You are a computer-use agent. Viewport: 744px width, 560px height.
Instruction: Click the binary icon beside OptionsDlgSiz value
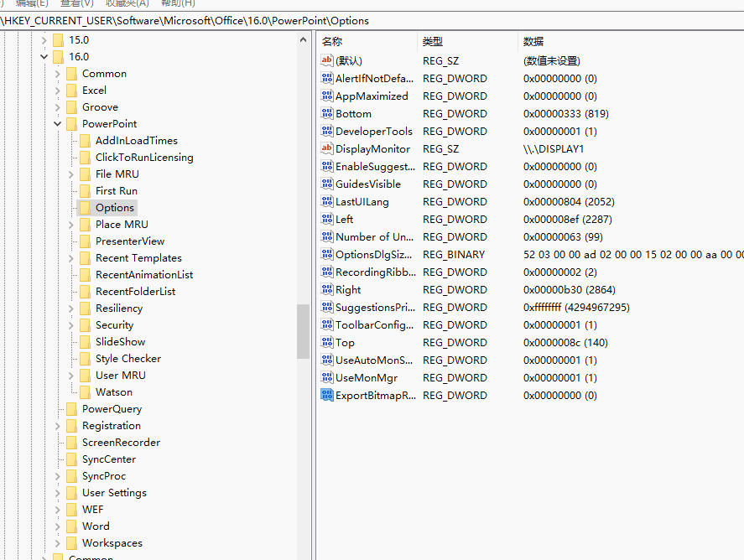(326, 254)
